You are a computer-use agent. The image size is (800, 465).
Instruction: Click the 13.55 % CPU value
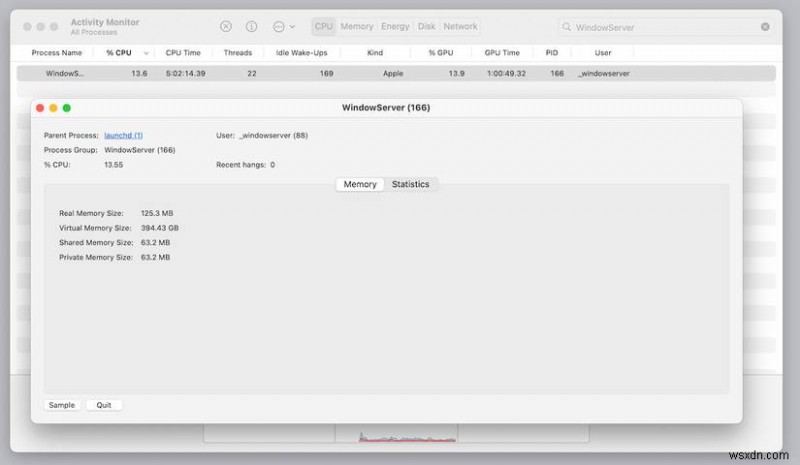113,165
